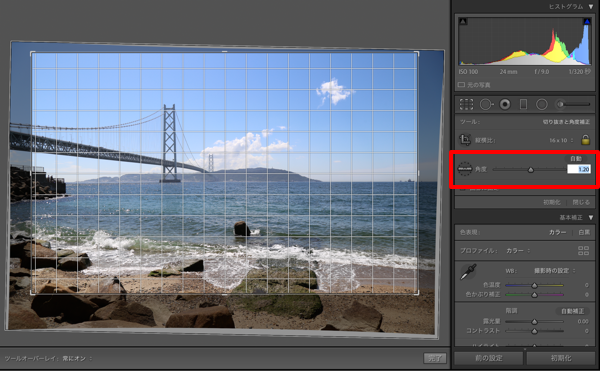Pick the white balance eyedropper
600x371 pixels.
click(468, 272)
